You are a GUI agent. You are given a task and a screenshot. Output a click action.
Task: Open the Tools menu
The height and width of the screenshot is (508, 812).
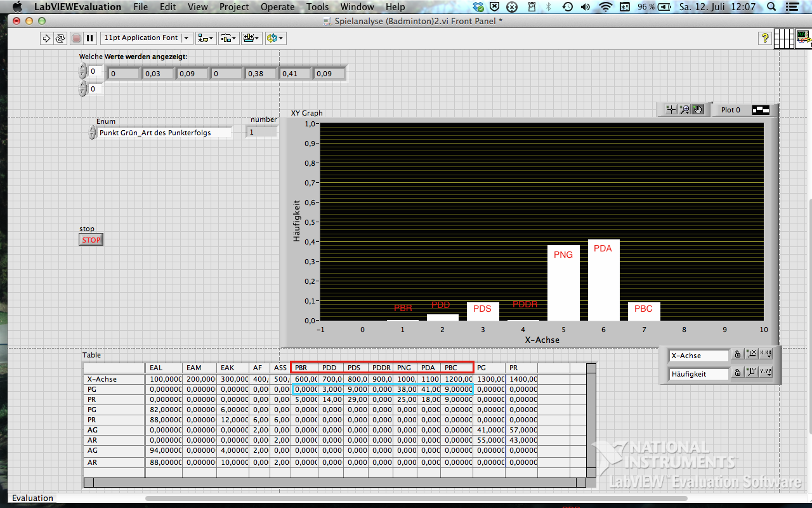(317, 7)
